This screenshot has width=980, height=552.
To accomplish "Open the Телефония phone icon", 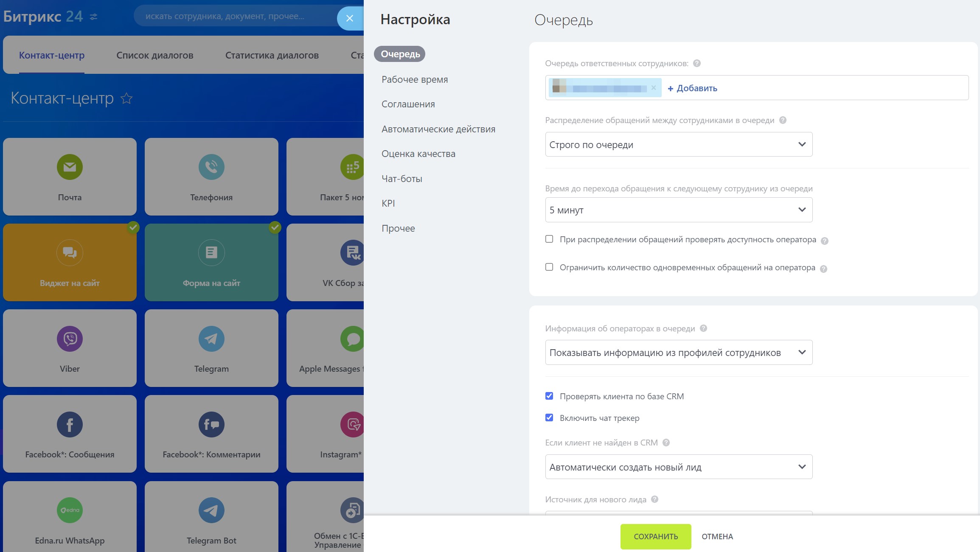I will click(x=211, y=167).
